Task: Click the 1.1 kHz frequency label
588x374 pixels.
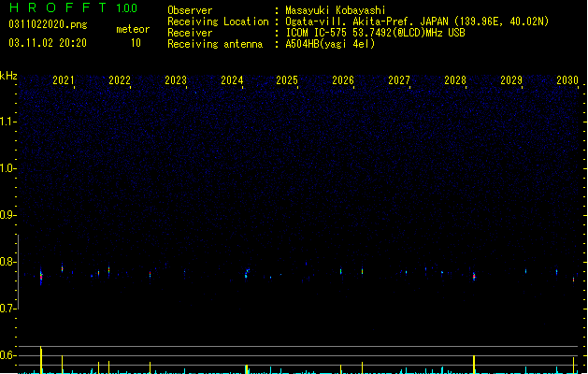Action: [x=8, y=122]
